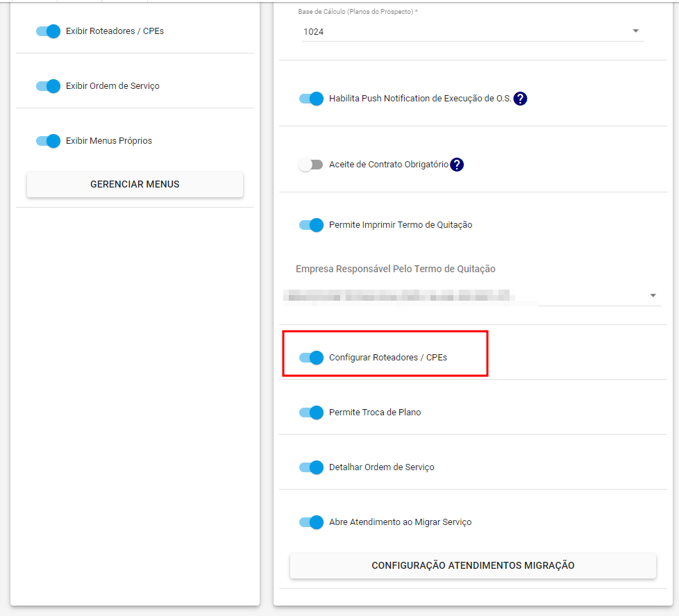Open Empresa Responsável Pelo Termo dropdown arrow
The image size is (679, 616).
click(x=653, y=295)
